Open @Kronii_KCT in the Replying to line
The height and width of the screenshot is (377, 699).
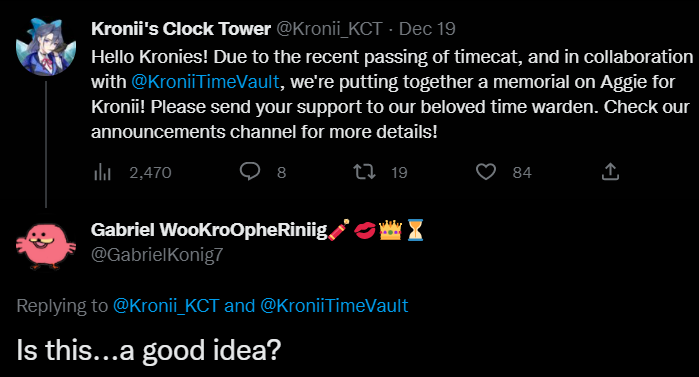pyautogui.click(x=166, y=306)
